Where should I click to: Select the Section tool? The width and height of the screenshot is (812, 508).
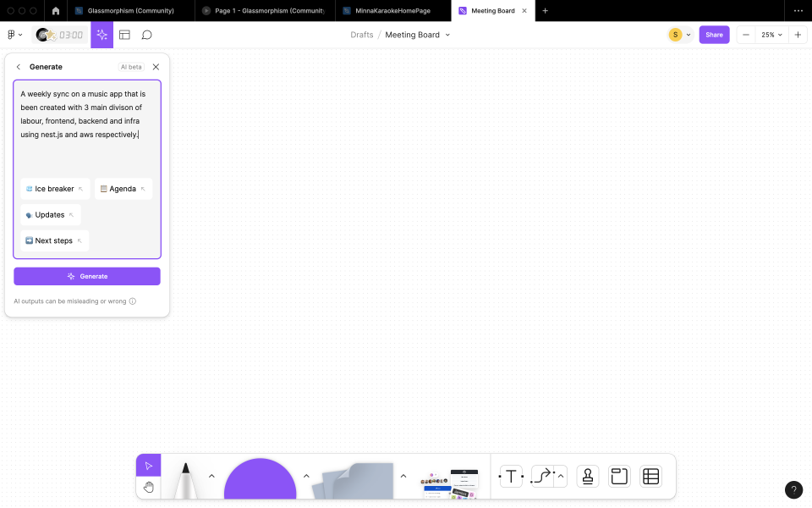coord(618,476)
